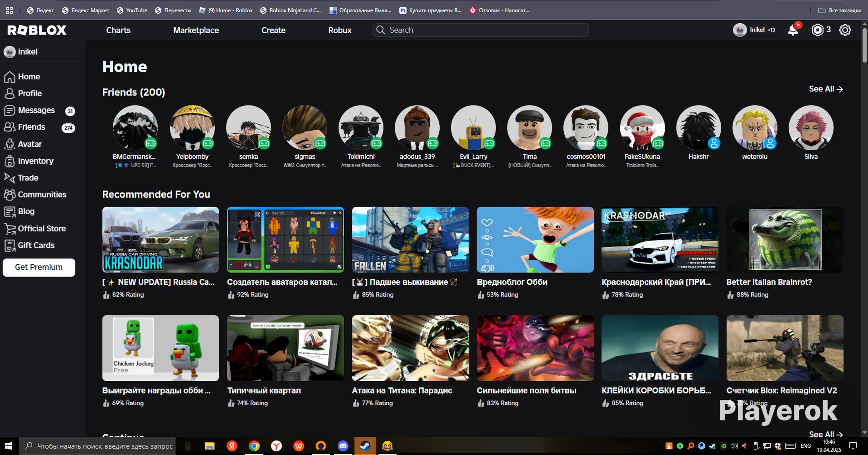The image size is (868, 455).
Task: Open the Счетчик Blox: Reimagined V2 game
Action: pyautogui.click(x=785, y=348)
